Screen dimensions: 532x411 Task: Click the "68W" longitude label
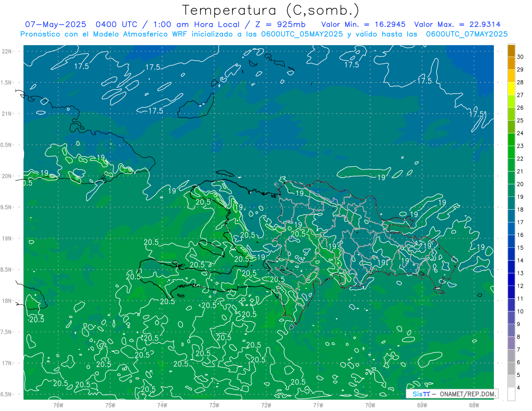tap(474, 405)
